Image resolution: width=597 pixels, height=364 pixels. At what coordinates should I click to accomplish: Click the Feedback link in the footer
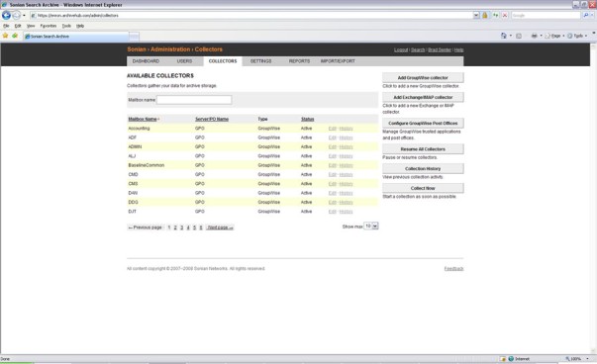coord(453,268)
